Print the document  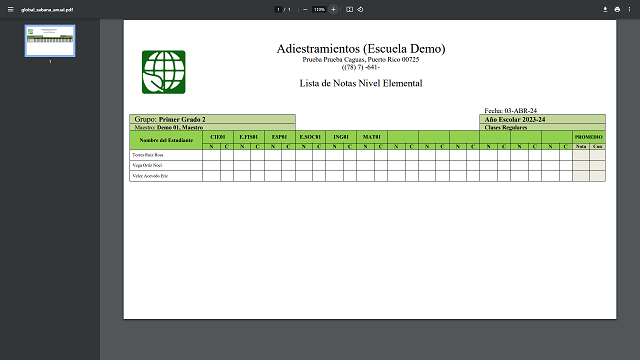click(x=617, y=9)
